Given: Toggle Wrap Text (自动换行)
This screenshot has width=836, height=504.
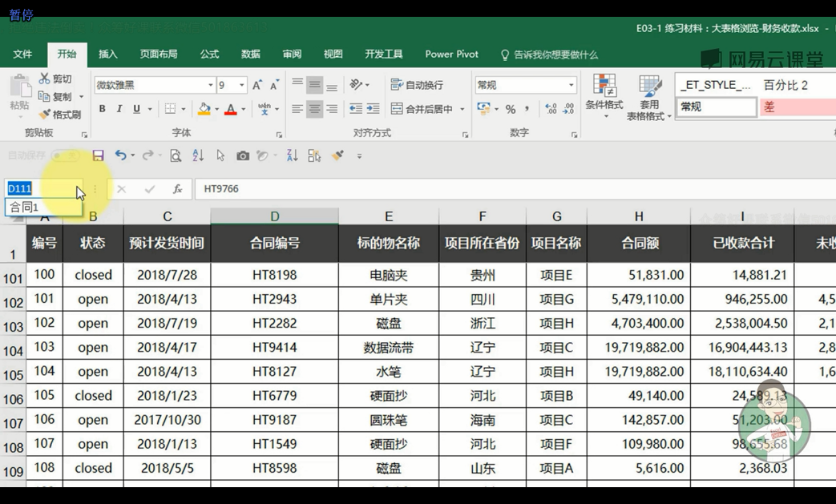Looking at the screenshot, I should coord(417,85).
